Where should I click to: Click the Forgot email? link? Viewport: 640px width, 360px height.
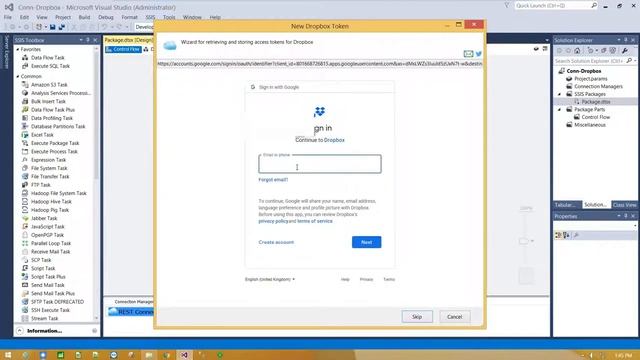[x=273, y=180]
